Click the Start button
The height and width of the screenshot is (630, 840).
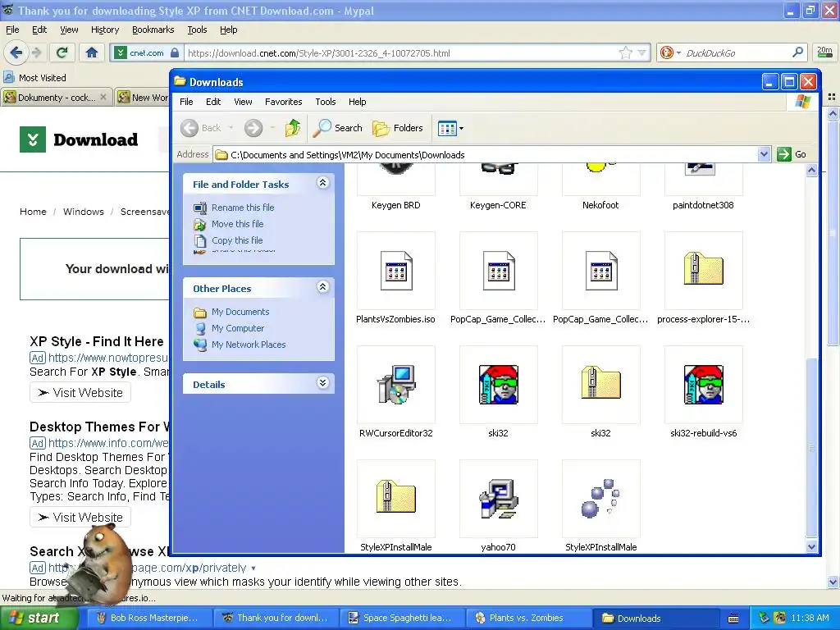point(39,618)
